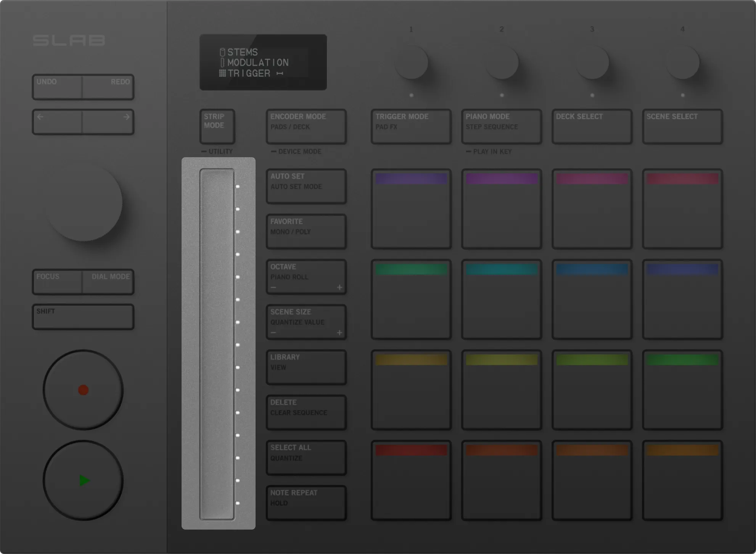
Task: Touch the vertical touch strip
Action: pyautogui.click(x=217, y=343)
